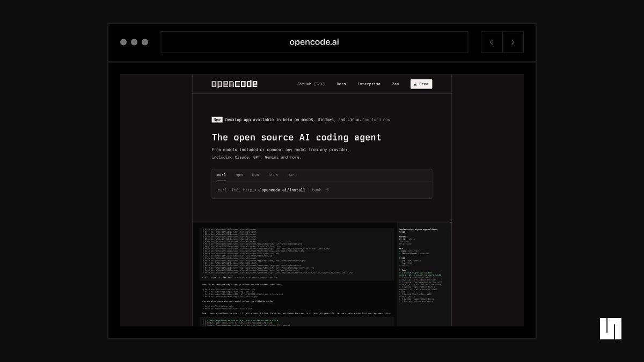
Task: Check sidebar todo 'Run migrations and tests'
Action: tap(401, 301)
